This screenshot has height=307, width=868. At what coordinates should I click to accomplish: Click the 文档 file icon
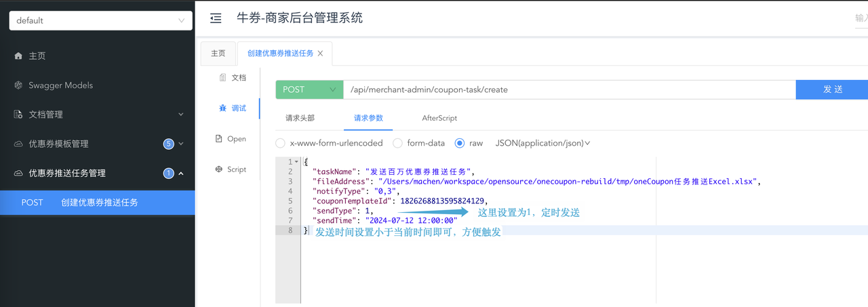pos(222,78)
